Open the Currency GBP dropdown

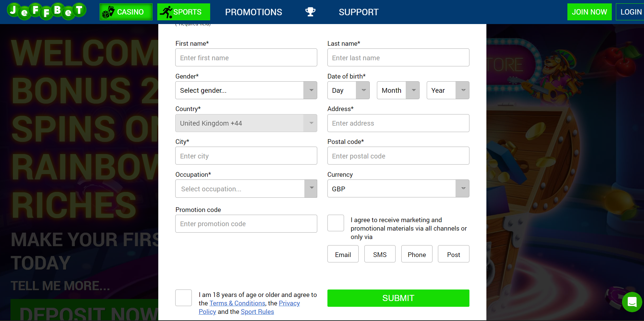(x=398, y=189)
